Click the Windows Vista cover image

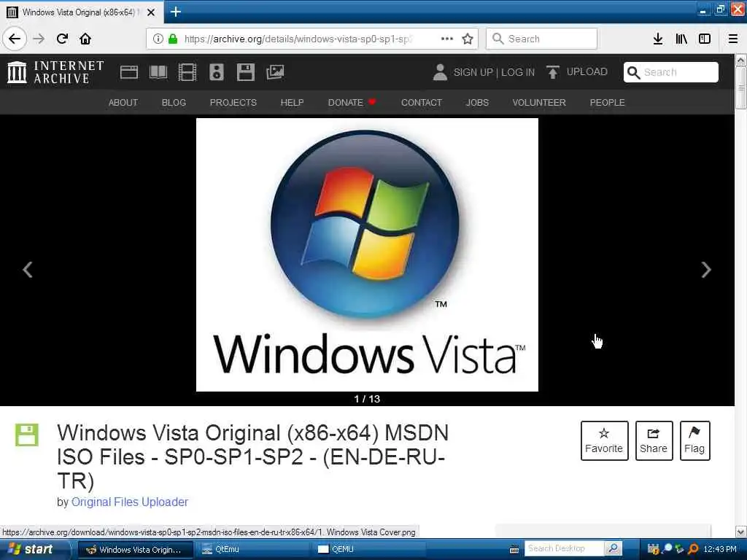click(367, 254)
